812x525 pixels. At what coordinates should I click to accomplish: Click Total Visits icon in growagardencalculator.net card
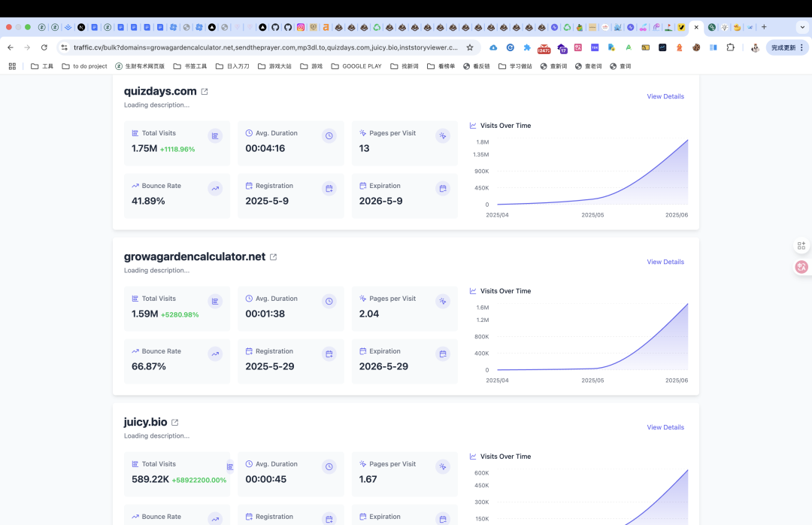tap(215, 301)
